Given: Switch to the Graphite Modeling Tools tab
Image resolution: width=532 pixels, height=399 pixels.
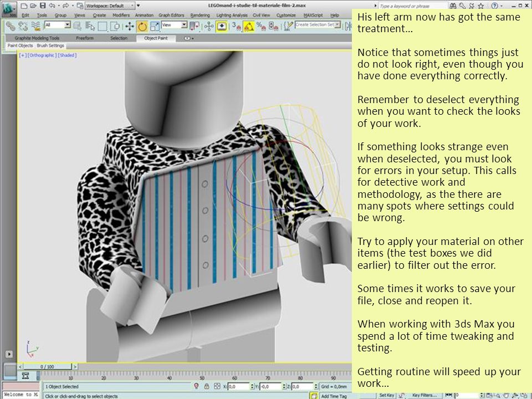Looking at the screenshot, I should (x=37, y=38).
